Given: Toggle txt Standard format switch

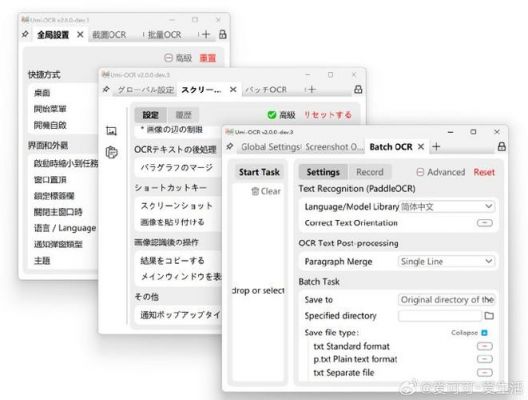Looking at the screenshot, I should (485, 346).
